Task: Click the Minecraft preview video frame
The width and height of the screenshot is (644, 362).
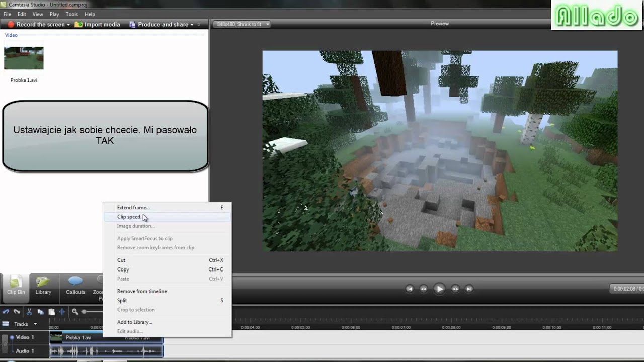Action: (x=440, y=151)
